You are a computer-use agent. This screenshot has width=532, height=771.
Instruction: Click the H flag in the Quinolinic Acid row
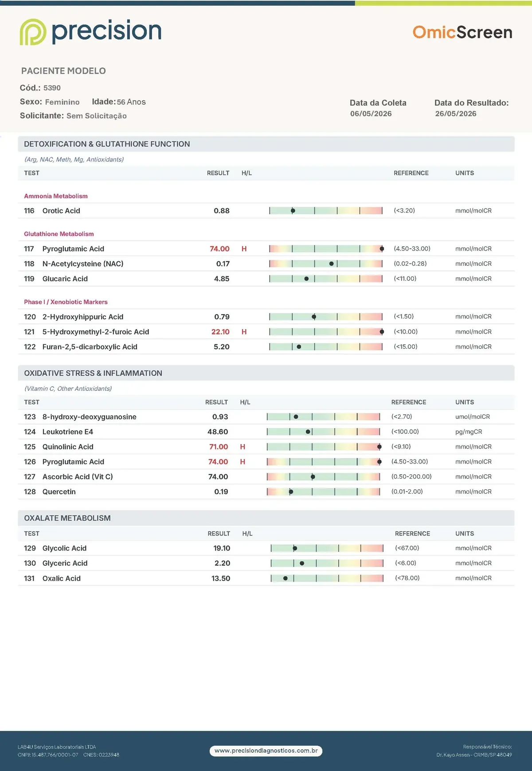243,447
